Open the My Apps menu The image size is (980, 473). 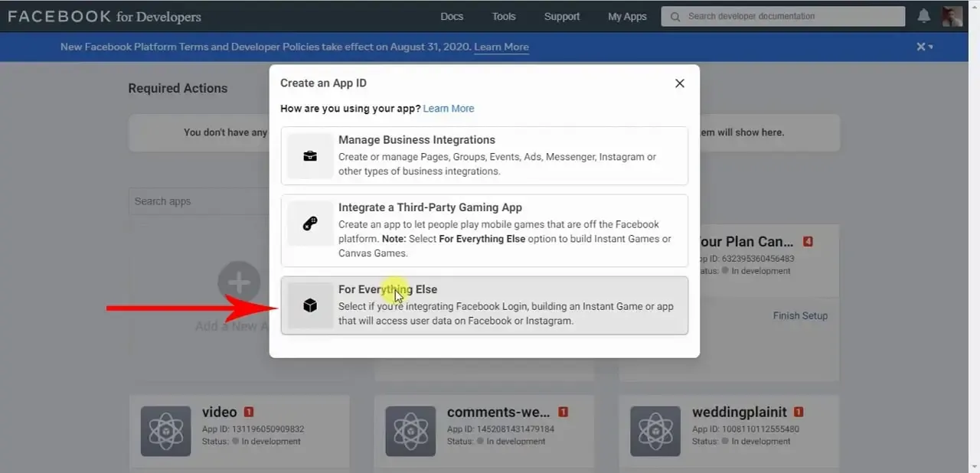coord(627,16)
